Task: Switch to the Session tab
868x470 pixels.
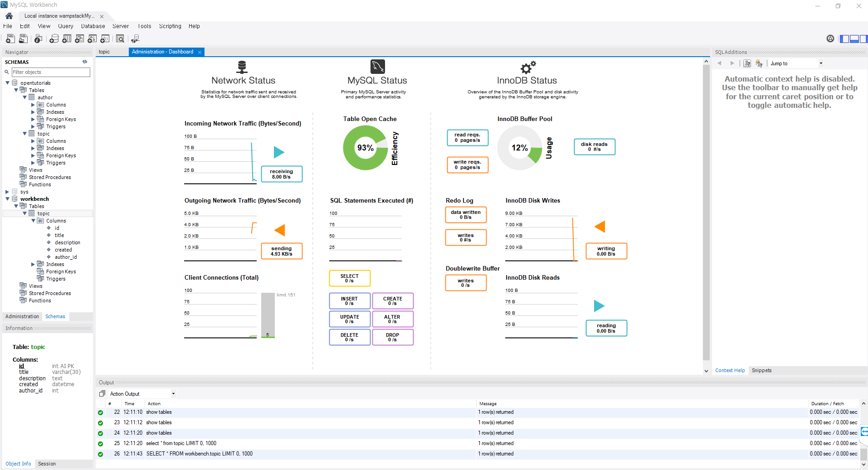Action: 47,464
